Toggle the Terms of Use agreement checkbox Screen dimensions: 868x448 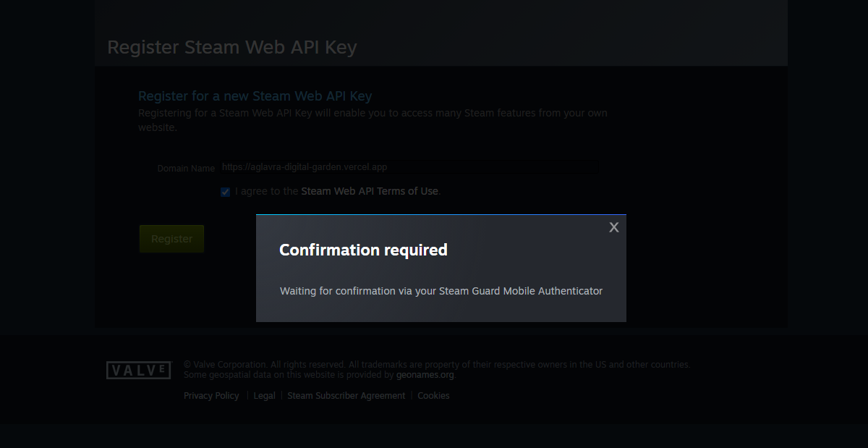226,192
